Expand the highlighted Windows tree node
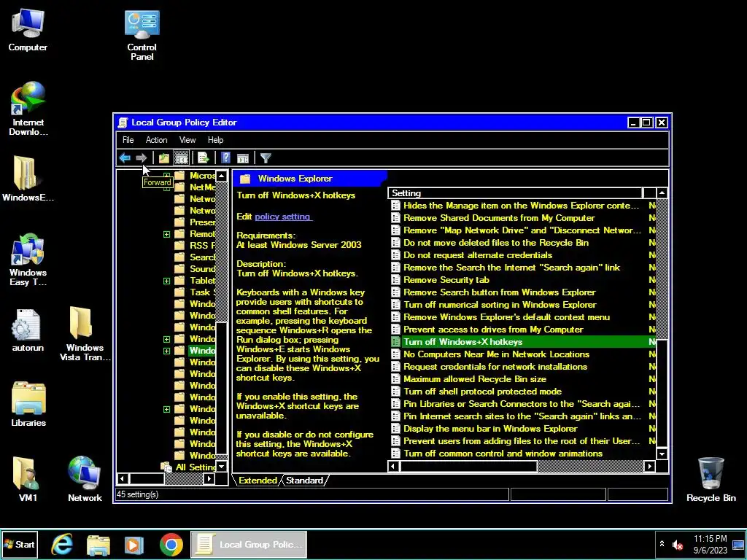The width and height of the screenshot is (747, 560). tap(166, 351)
